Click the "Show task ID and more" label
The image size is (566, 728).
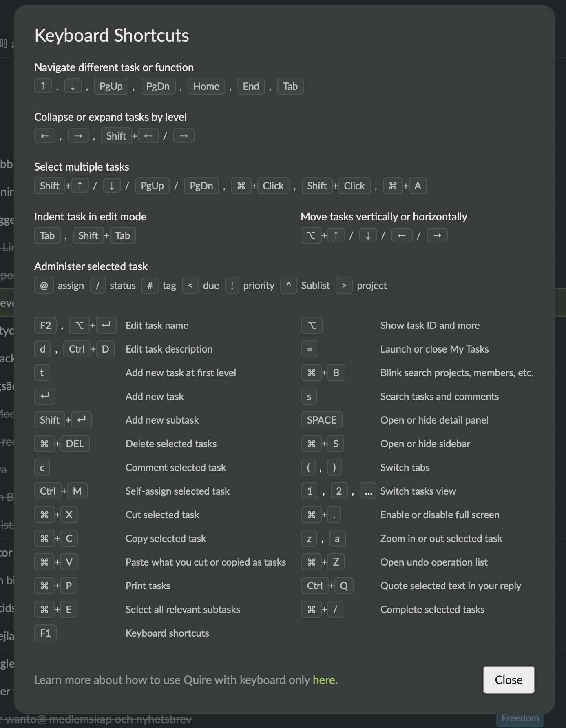point(430,325)
